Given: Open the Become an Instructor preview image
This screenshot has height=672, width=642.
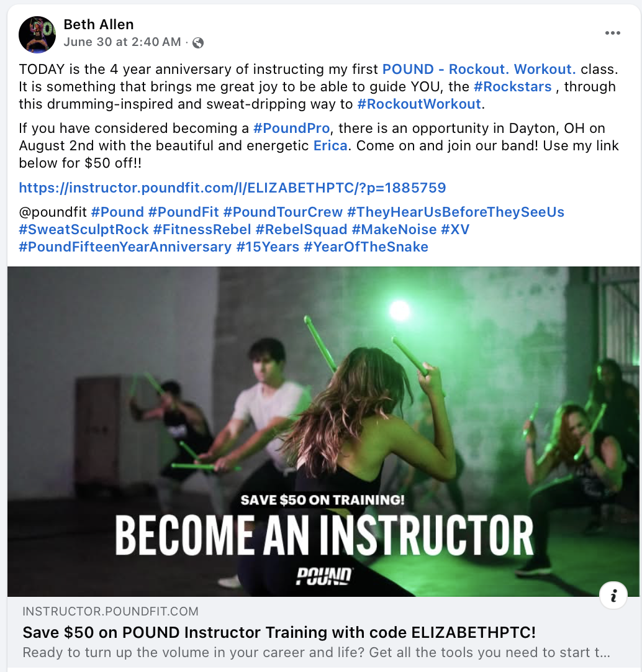Looking at the screenshot, I should coord(323,432).
